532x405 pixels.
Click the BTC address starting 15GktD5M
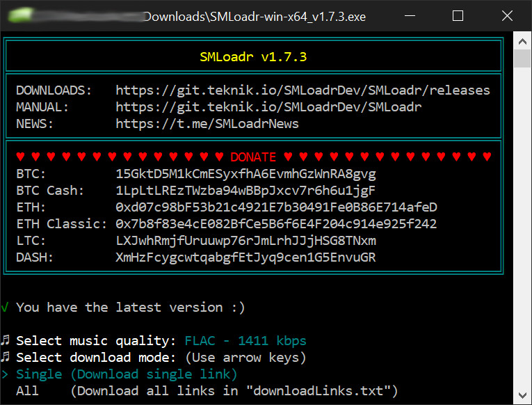tap(245, 174)
